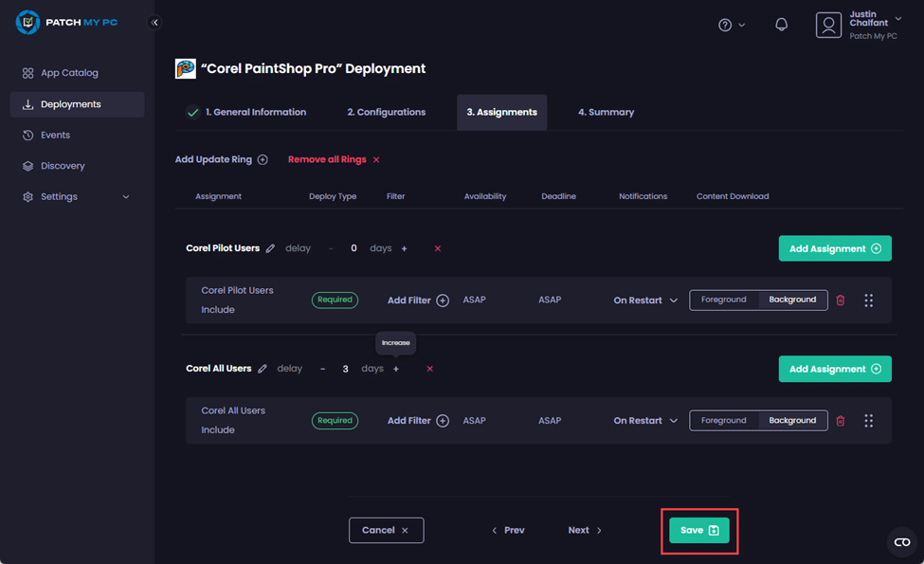Delete the Corel All Users assignment

[840, 421]
